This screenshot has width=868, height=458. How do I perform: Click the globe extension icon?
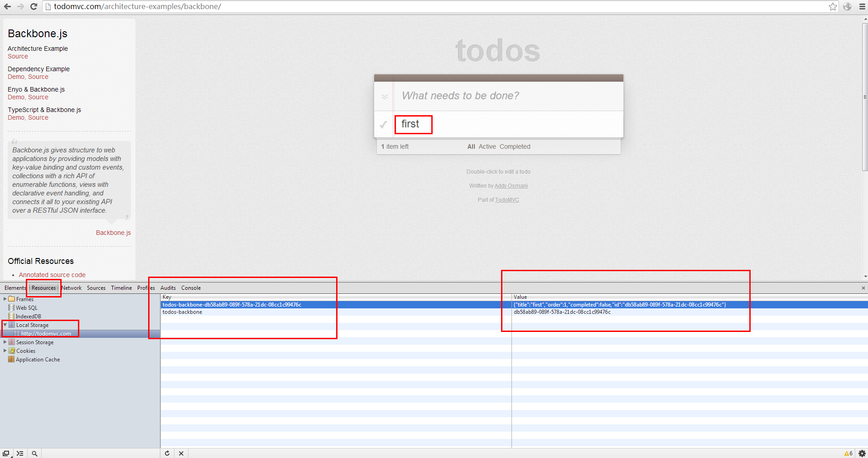tap(847, 6)
